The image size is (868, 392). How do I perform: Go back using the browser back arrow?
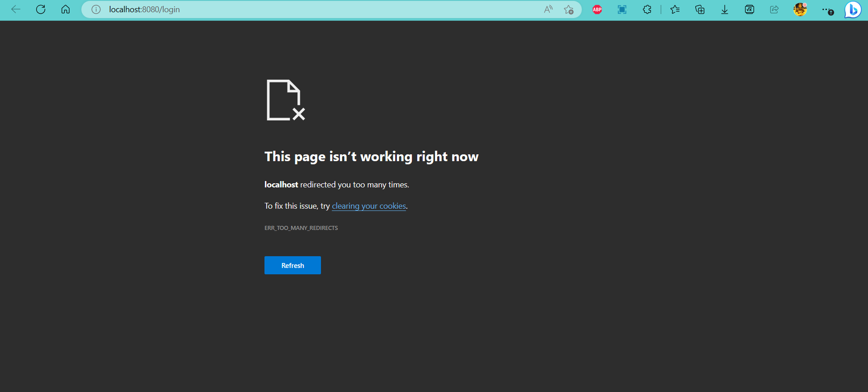pos(16,10)
